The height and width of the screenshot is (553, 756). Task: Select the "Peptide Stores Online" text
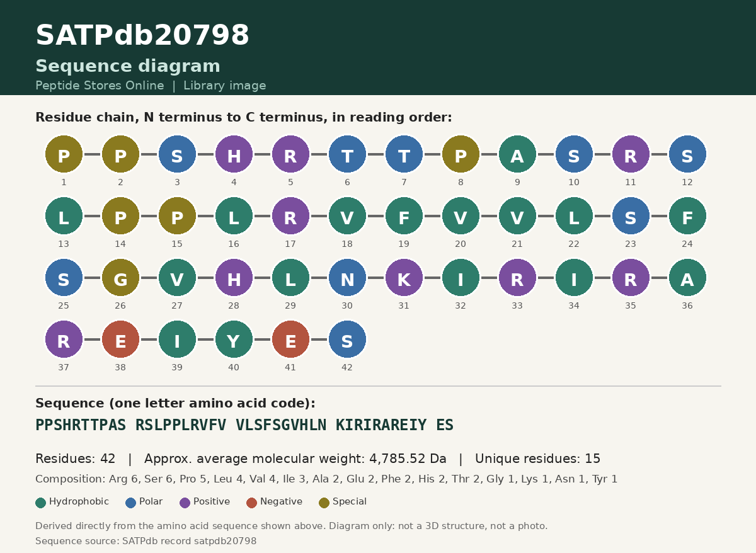click(100, 86)
